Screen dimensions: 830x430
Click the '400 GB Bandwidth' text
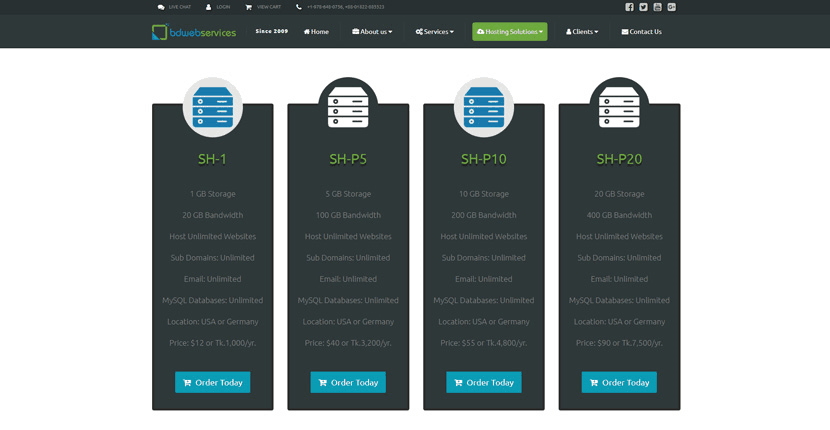619,215
